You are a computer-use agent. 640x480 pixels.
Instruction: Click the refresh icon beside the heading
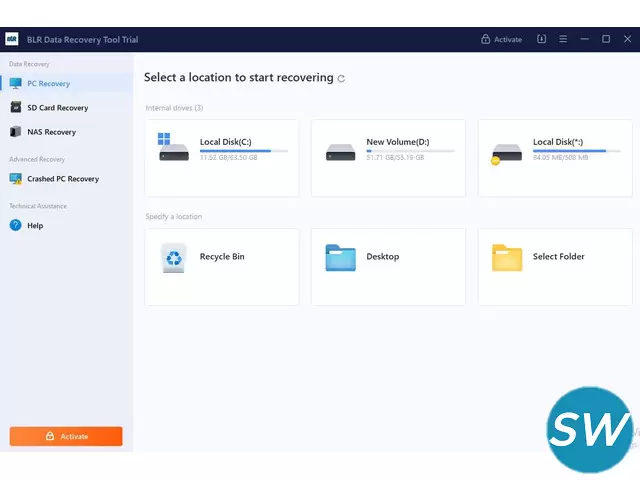(342, 78)
